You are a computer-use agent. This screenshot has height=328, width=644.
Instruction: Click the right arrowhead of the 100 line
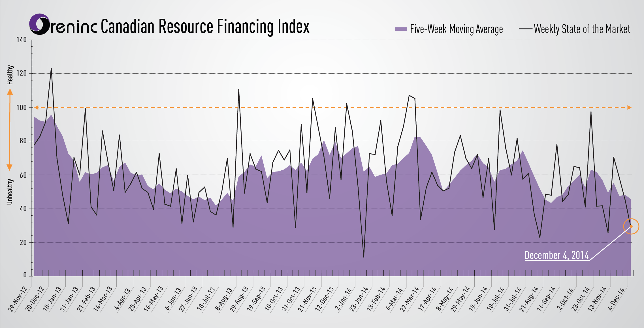629,108
